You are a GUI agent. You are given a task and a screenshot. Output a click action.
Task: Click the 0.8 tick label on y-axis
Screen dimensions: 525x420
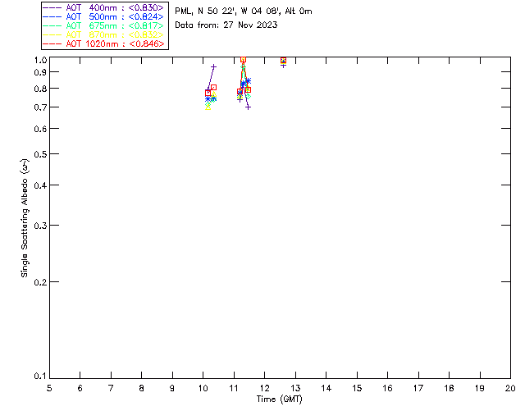40,89
